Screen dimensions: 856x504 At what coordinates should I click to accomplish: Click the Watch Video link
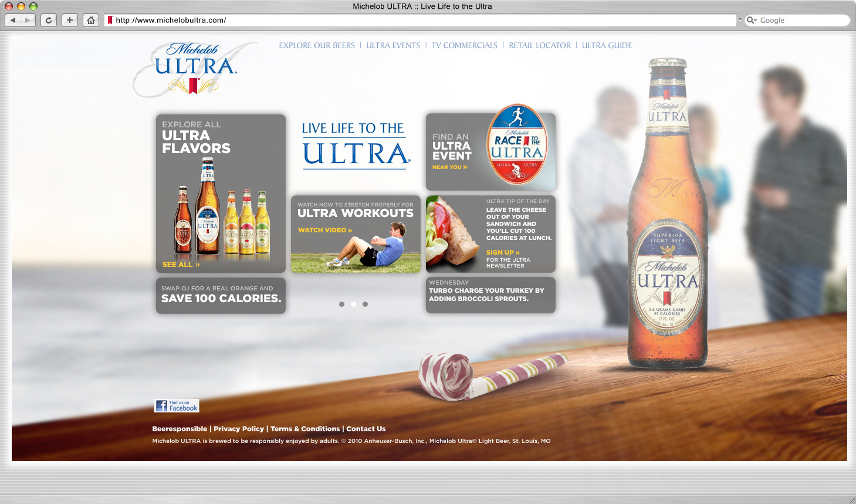325,230
